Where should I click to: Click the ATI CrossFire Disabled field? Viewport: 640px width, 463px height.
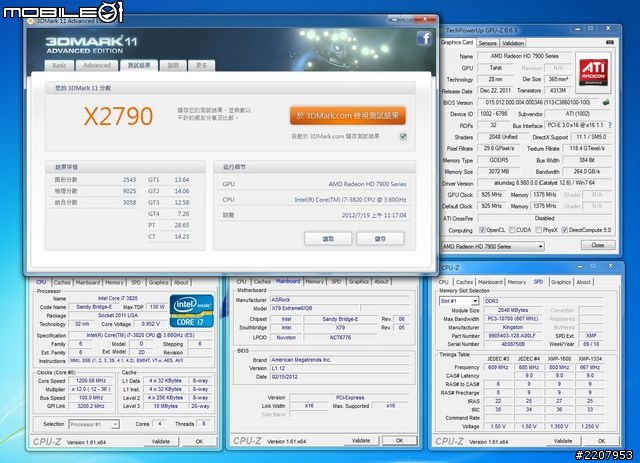tap(544, 218)
